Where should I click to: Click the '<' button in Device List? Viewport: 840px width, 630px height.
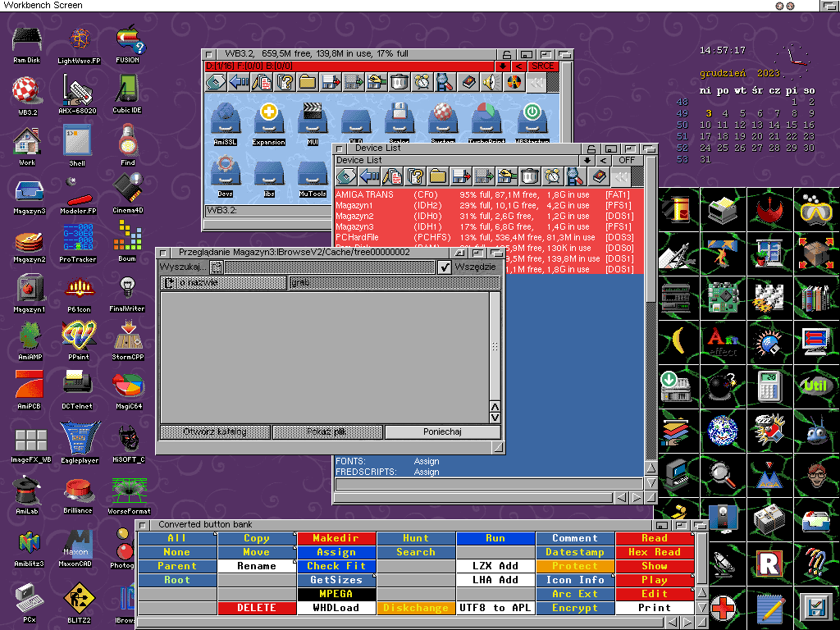tap(603, 160)
